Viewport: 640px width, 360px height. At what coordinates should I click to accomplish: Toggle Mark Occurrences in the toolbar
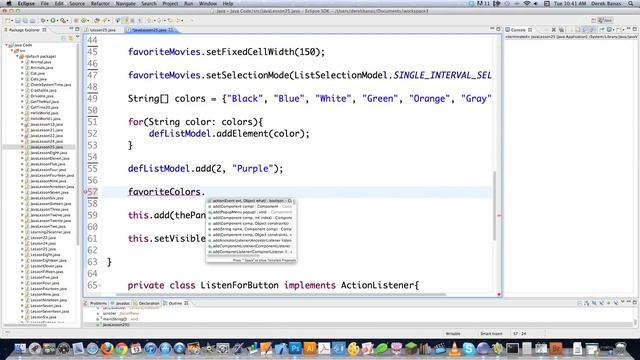point(126,20)
